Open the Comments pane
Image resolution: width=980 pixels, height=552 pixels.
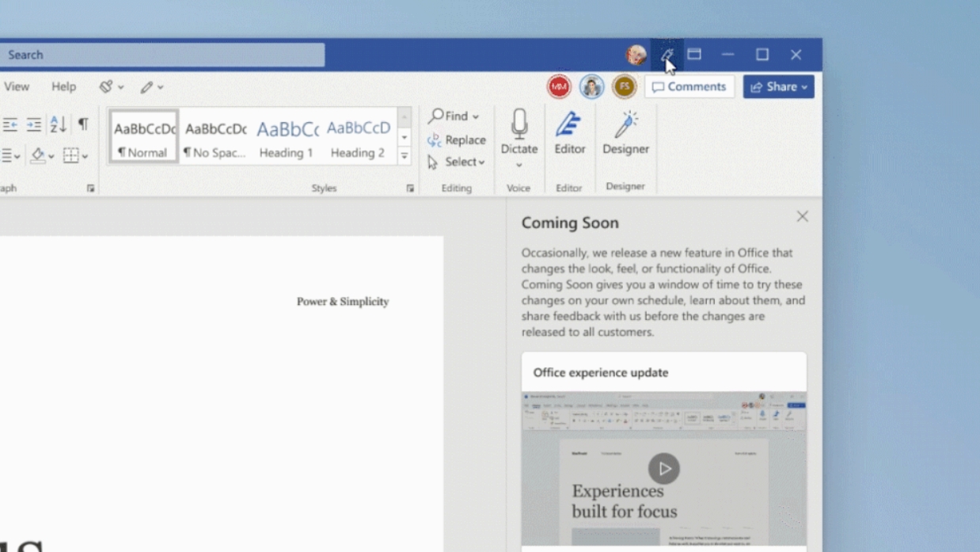click(689, 86)
